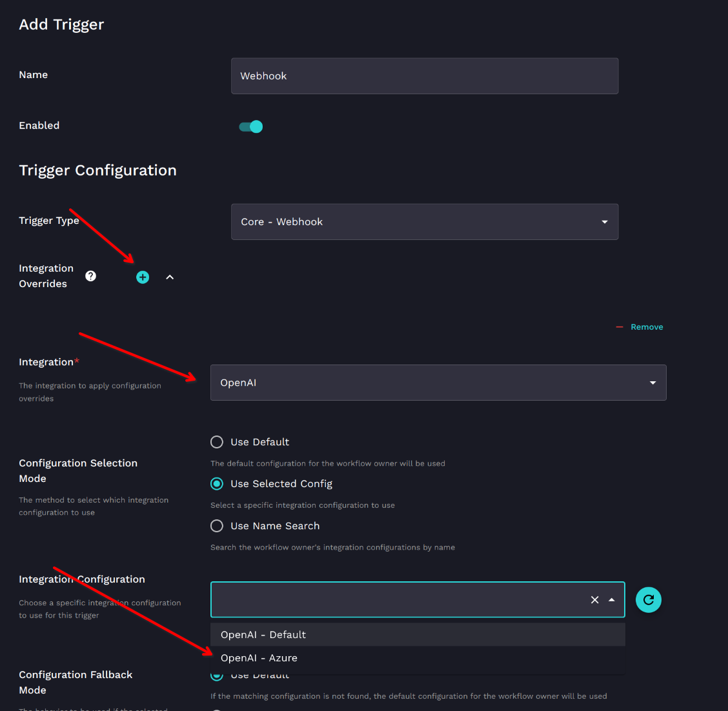This screenshot has width=728, height=711.
Task: Click the red minus icon beside Remove
Action: click(620, 327)
